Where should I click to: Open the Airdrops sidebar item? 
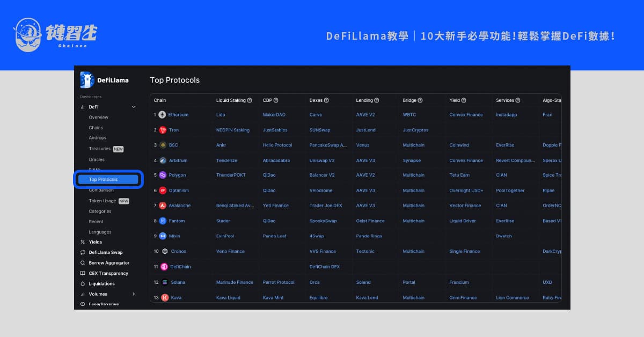click(x=98, y=138)
